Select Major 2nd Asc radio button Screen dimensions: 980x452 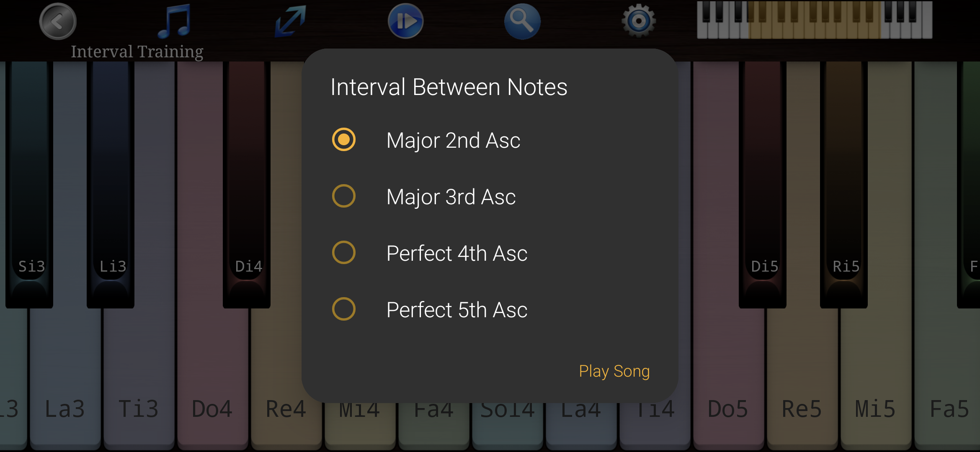(x=344, y=140)
